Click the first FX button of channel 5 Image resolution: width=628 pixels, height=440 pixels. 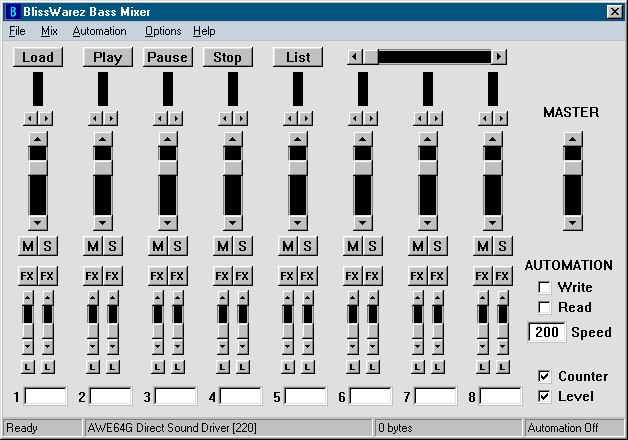288,276
